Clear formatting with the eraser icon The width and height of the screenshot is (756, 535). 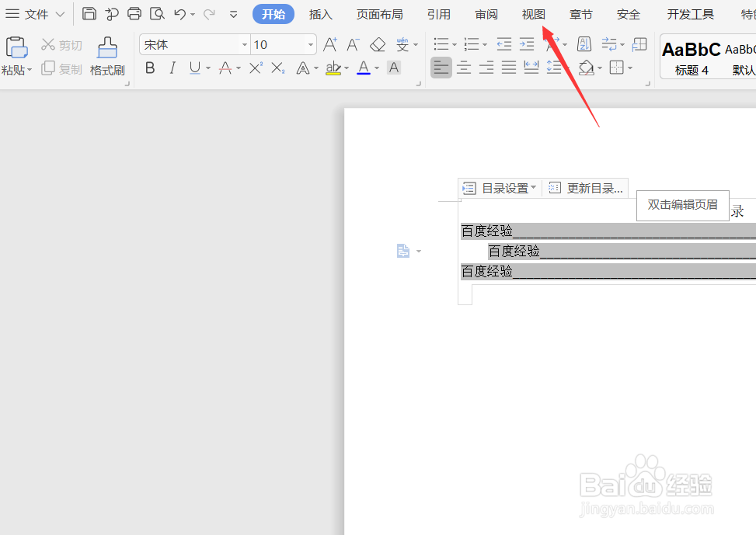[x=378, y=45]
